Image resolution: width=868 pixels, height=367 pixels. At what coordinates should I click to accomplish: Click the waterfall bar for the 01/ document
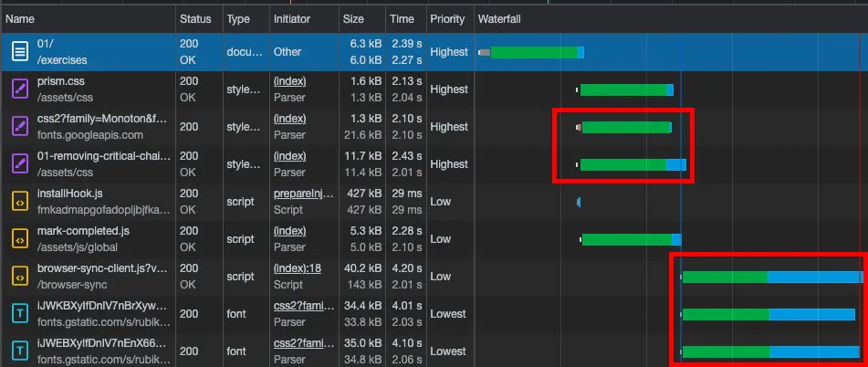pyautogui.click(x=534, y=52)
